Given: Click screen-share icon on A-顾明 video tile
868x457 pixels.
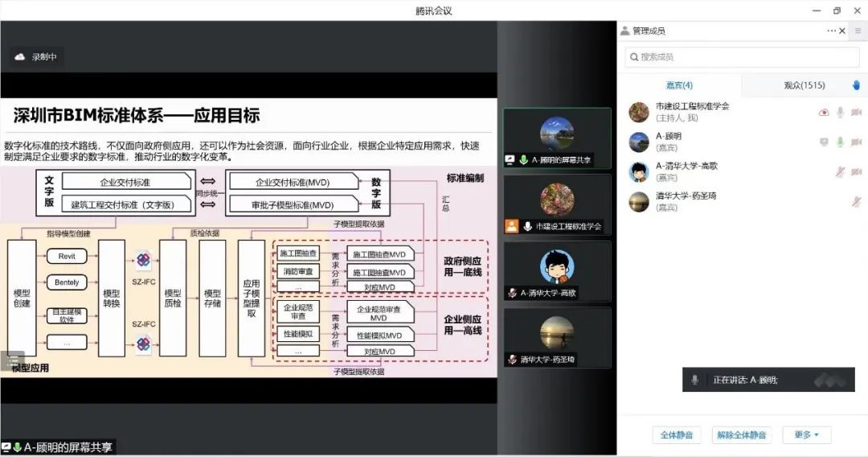Looking at the screenshot, I should [x=510, y=160].
